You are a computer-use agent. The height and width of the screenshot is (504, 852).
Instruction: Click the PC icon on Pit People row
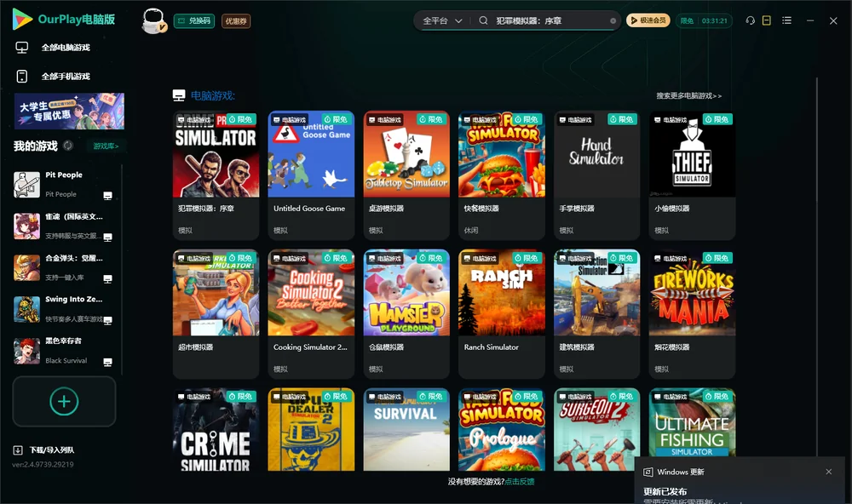coord(107,196)
